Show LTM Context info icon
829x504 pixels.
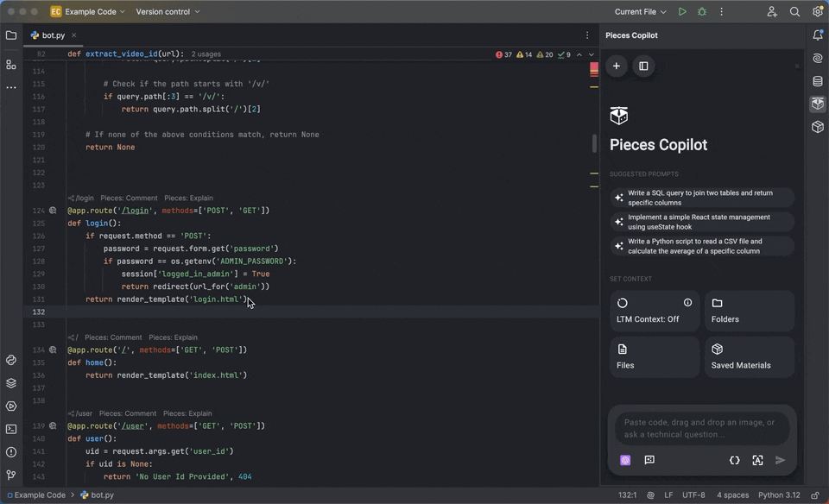pos(687,303)
